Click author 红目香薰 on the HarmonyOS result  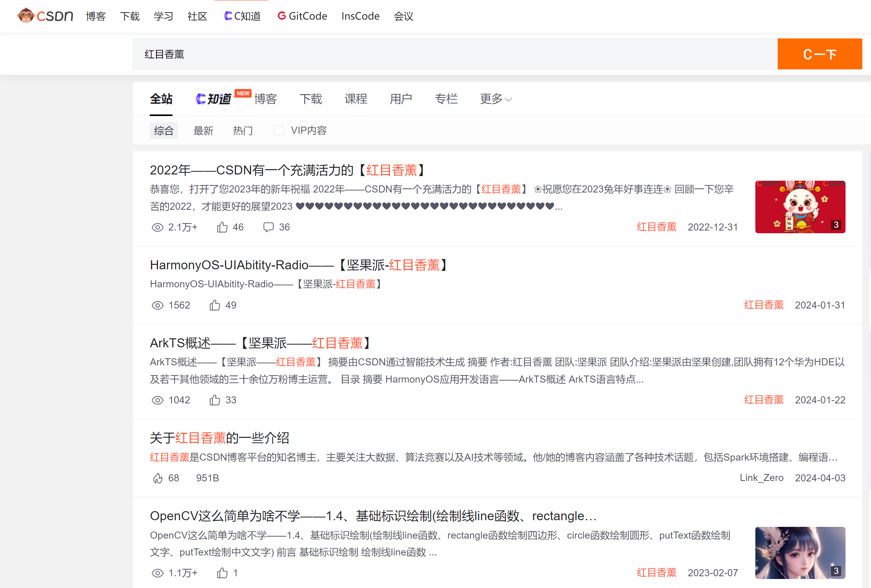[x=764, y=305]
